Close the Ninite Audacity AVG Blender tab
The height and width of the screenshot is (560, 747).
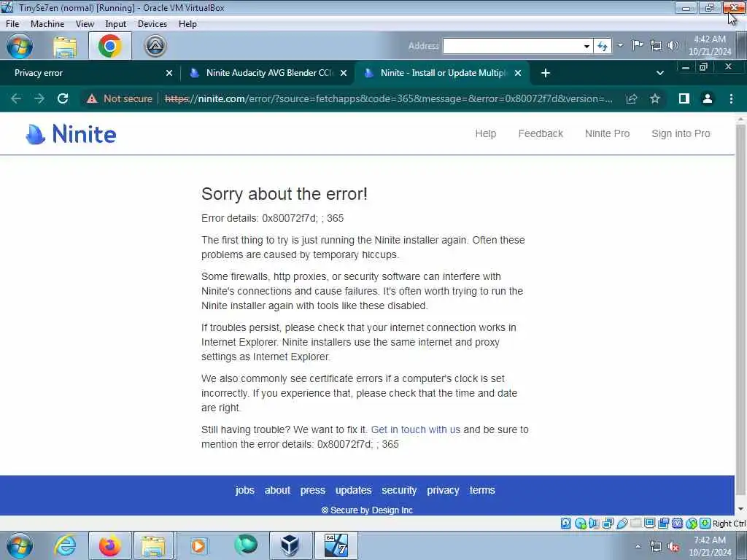pos(344,73)
